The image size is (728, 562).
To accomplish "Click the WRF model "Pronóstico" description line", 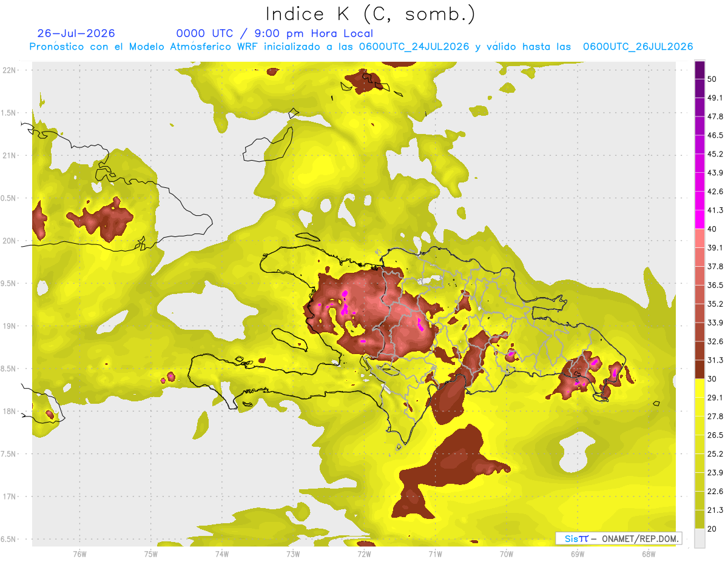I will tap(362, 47).
